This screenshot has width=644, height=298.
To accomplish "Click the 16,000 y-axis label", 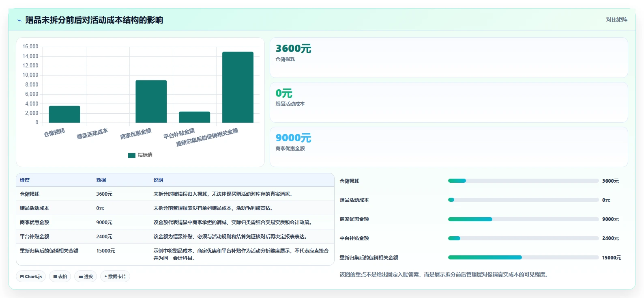I will (x=30, y=47).
